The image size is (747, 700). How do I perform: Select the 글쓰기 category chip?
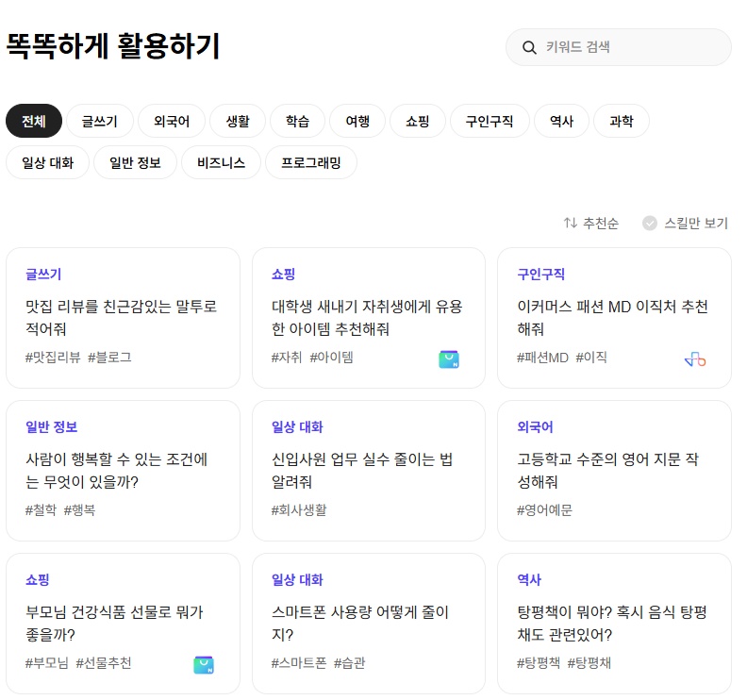point(100,121)
